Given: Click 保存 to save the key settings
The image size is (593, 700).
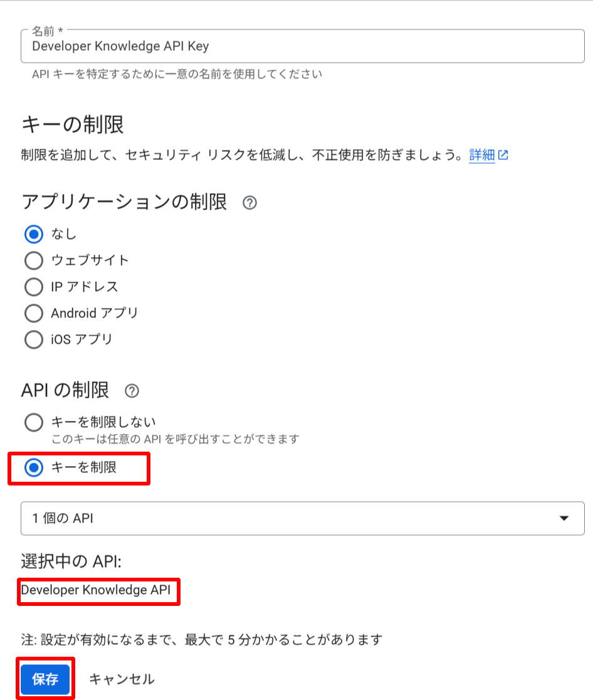Looking at the screenshot, I should 45,679.
